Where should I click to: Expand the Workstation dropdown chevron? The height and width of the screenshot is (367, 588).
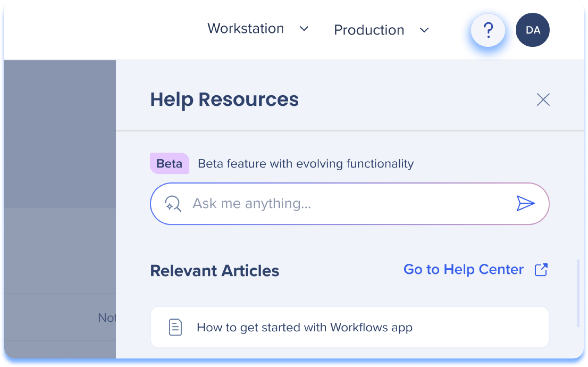point(304,29)
